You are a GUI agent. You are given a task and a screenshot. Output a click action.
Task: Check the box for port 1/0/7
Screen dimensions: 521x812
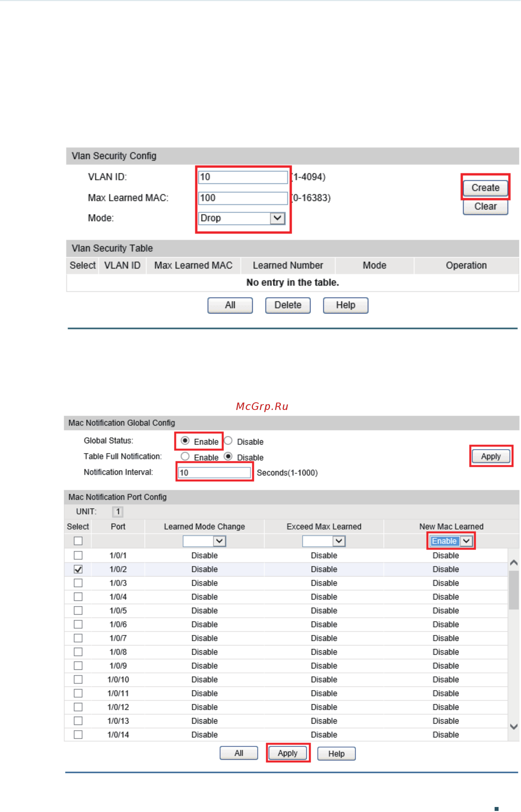click(x=78, y=638)
